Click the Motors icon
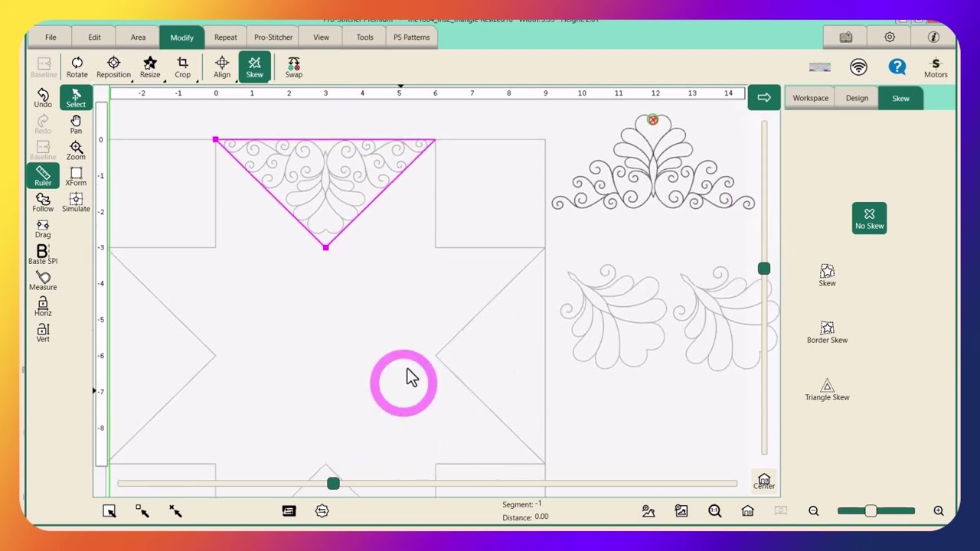Image resolution: width=980 pixels, height=551 pixels. [936, 67]
